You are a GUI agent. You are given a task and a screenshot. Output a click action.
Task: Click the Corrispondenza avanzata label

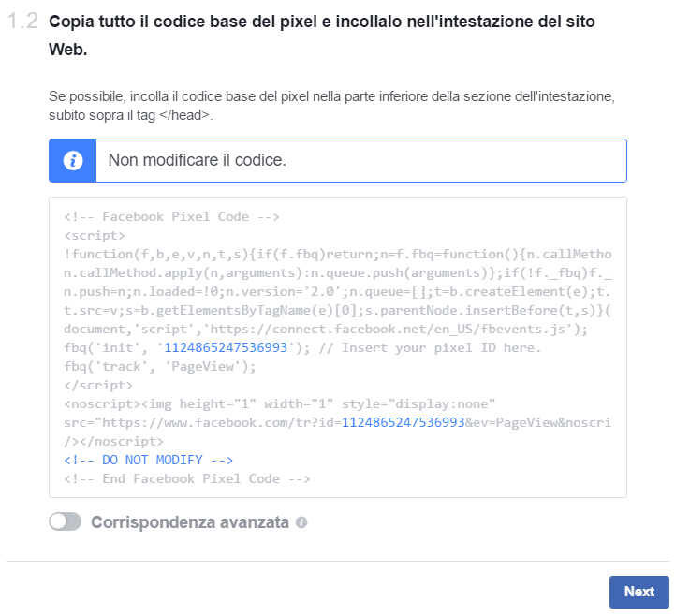pos(190,522)
